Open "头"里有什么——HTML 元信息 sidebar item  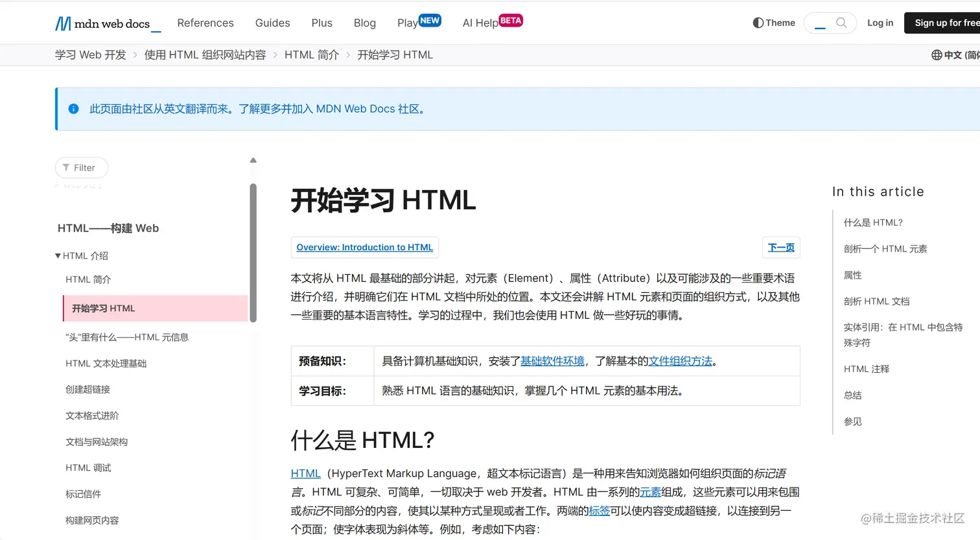[127, 337]
